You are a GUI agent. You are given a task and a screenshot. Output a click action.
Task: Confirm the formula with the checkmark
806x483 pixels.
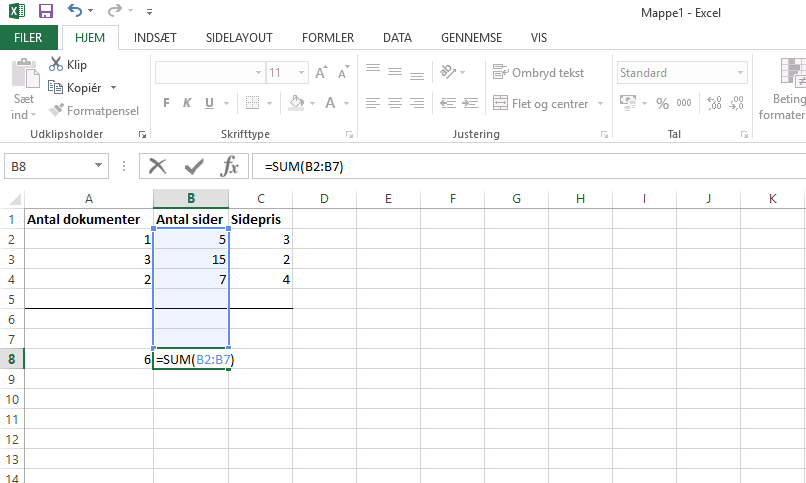pos(194,166)
